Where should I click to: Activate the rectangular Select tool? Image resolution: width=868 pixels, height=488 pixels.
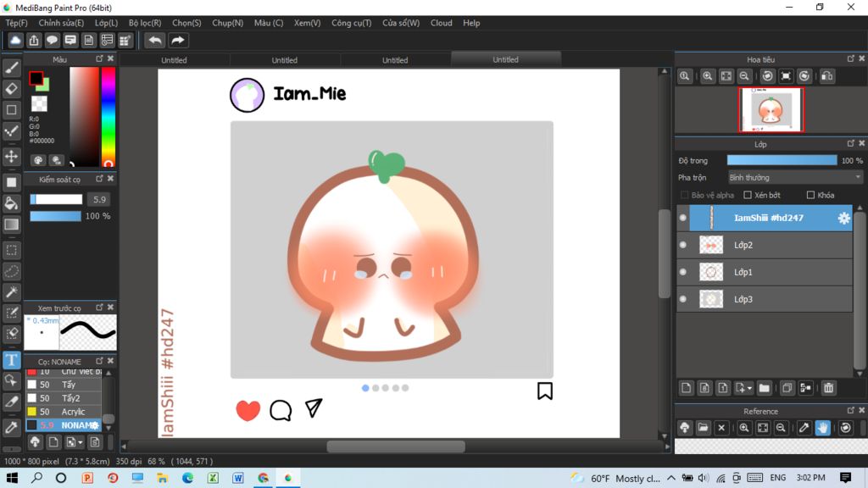11,250
